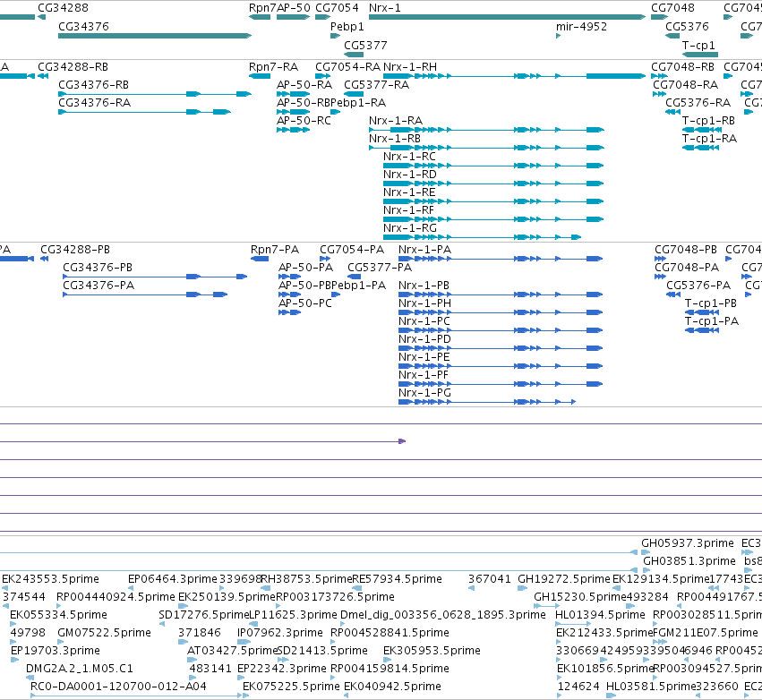The image size is (762, 700).
Task: Select protein CG7054-PA
Action: [x=352, y=249]
